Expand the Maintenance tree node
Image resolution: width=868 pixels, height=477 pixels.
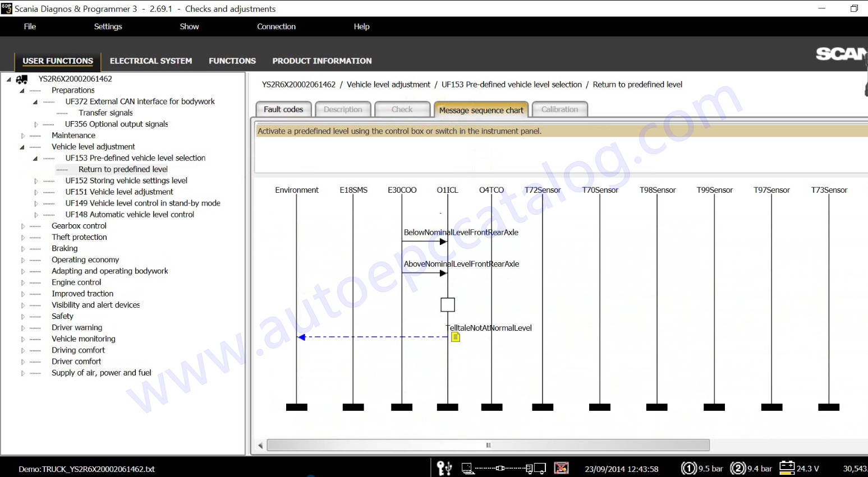[x=22, y=136]
